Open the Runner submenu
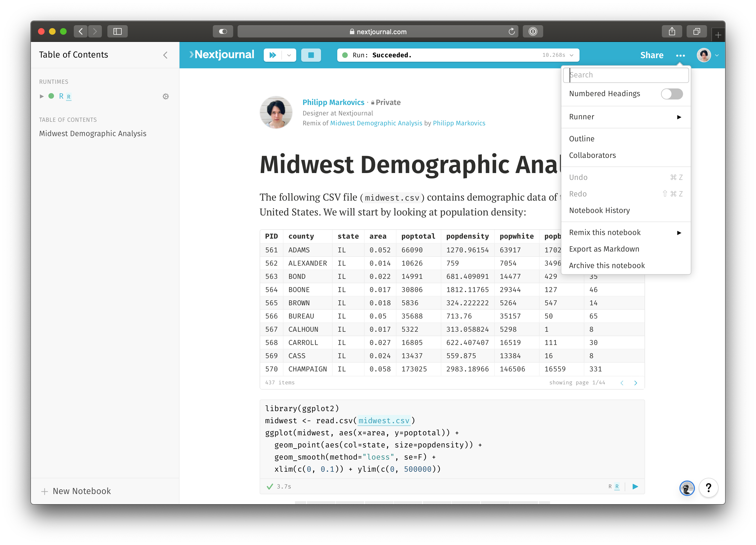 click(x=626, y=117)
